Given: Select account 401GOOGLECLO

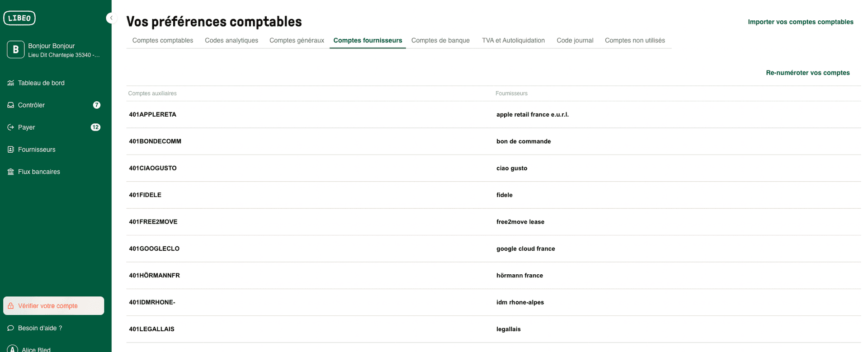Looking at the screenshot, I should coord(154,249).
